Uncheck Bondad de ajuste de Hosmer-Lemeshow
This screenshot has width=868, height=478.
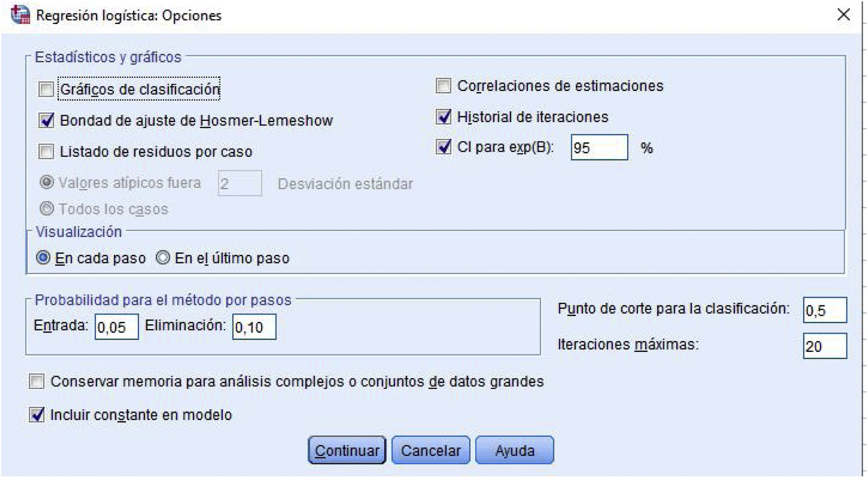(x=46, y=120)
